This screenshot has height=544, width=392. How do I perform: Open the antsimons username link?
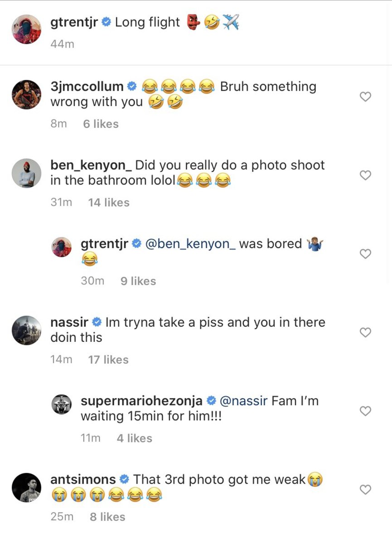[x=83, y=480]
